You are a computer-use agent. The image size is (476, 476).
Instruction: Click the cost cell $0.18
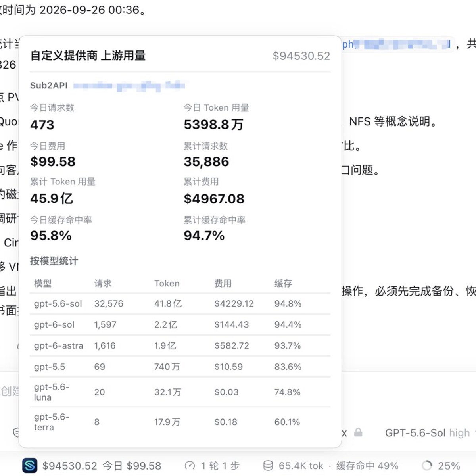pos(226,422)
